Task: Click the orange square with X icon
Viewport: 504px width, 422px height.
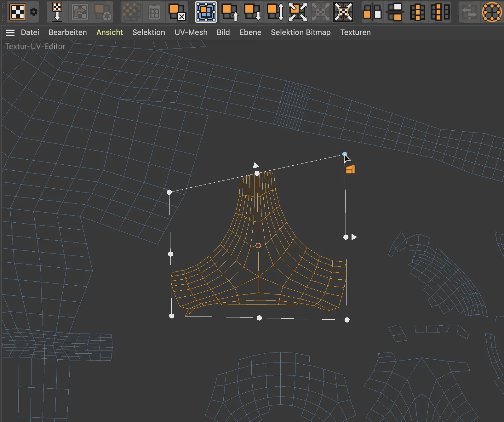Action: (x=177, y=12)
